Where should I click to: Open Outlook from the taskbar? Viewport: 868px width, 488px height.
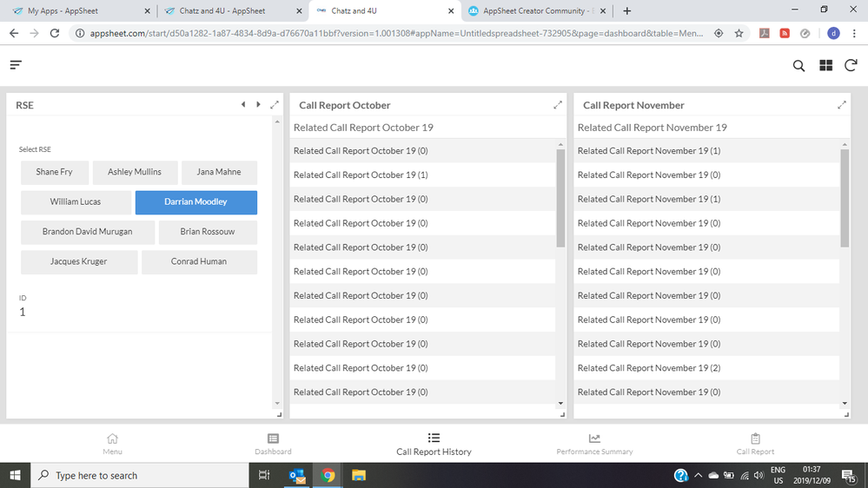(x=296, y=475)
